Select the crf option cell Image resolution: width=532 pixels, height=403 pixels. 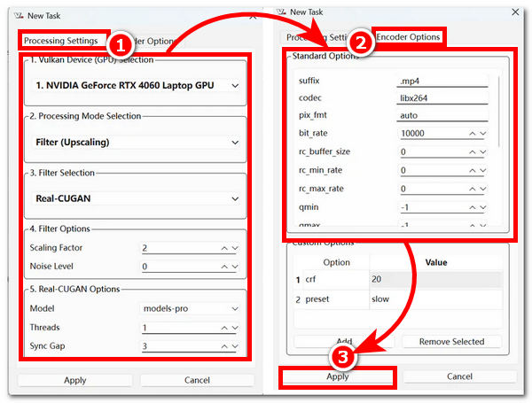click(x=335, y=280)
